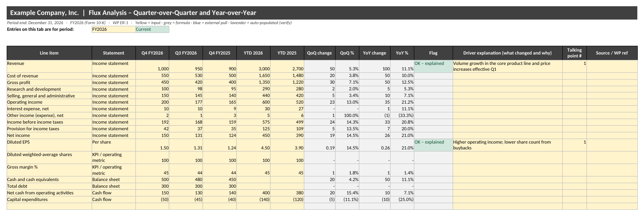Click 'Cash and cash equivalents' cell
This screenshot has height=216, width=644.
(x=49, y=180)
